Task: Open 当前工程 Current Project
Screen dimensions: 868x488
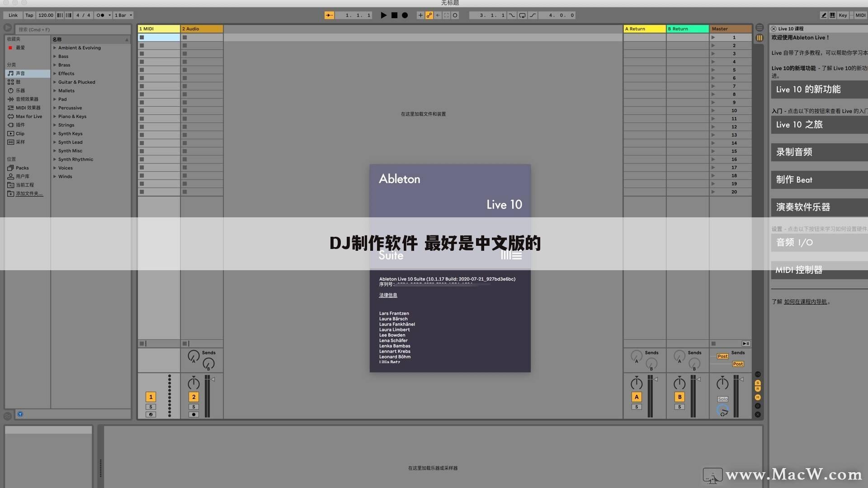Action: click(27, 185)
